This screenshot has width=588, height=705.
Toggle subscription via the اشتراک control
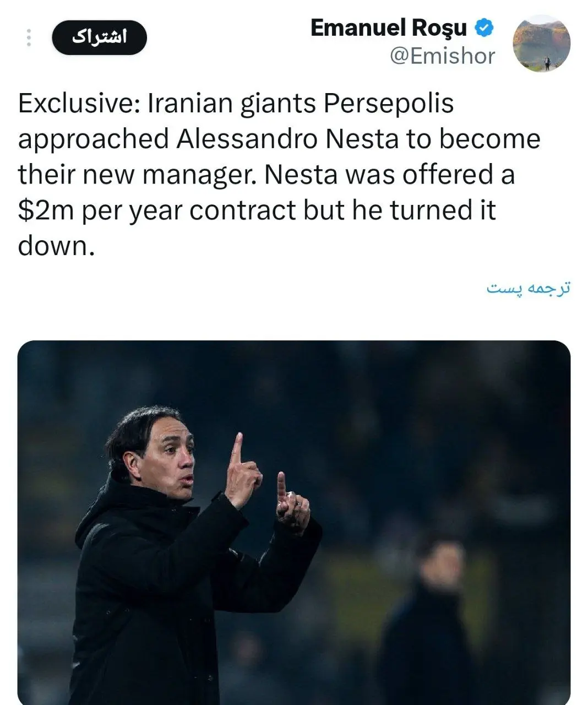pos(100,37)
